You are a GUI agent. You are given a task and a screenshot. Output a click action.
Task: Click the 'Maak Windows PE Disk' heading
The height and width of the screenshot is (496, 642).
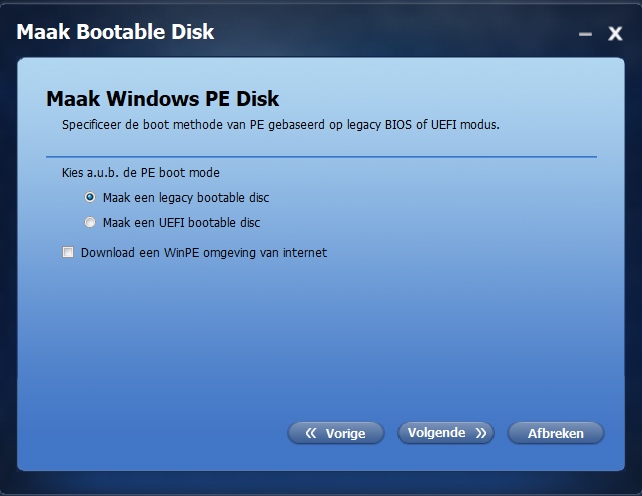tap(163, 99)
